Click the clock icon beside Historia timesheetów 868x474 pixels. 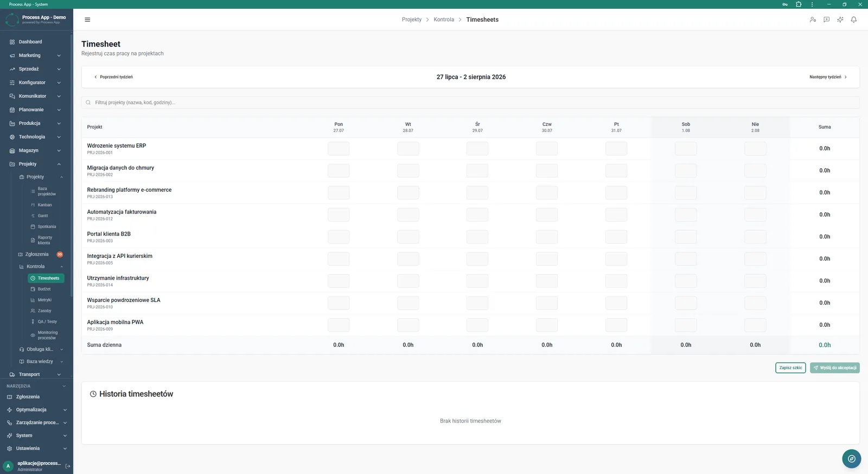(x=93, y=394)
